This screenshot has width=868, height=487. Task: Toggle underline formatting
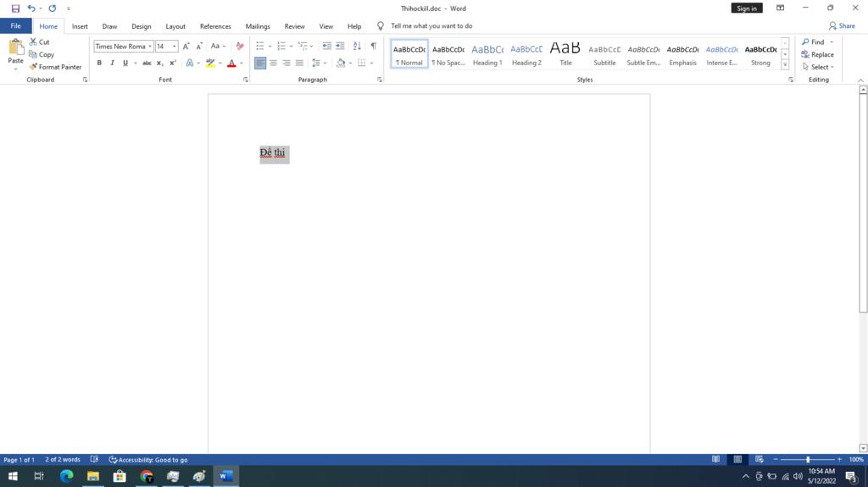(125, 63)
